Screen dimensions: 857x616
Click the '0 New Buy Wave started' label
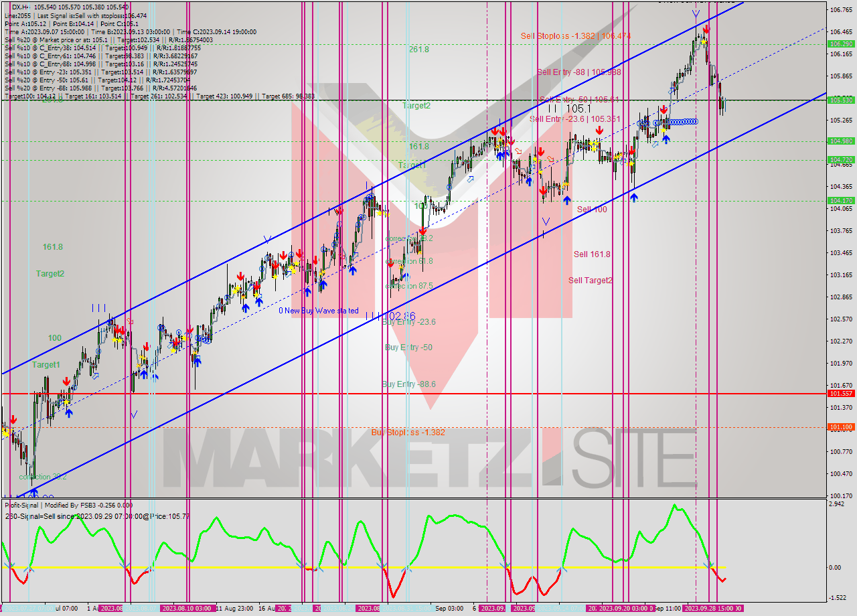(319, 311)
